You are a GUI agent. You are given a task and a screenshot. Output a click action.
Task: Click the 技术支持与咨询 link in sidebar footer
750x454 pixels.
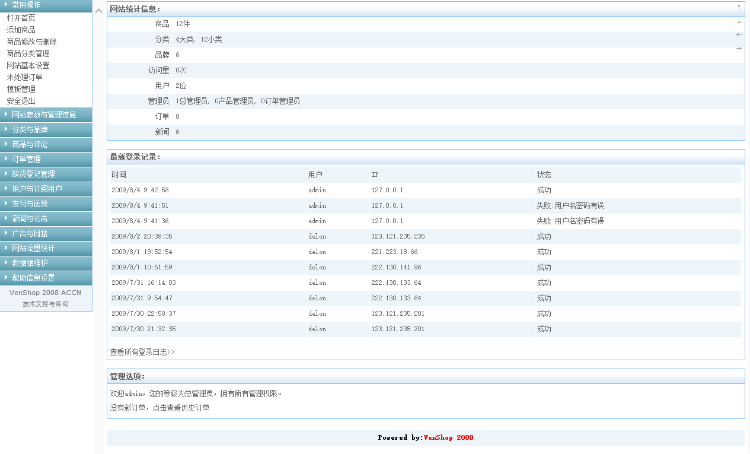45,304
